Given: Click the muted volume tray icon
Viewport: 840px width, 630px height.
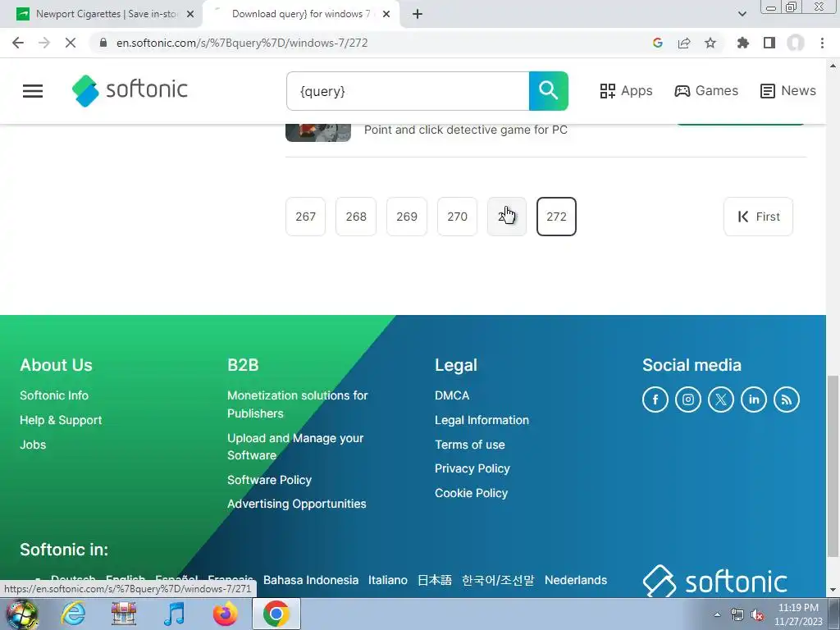Looking at the screenshot, I should point(757,615).
